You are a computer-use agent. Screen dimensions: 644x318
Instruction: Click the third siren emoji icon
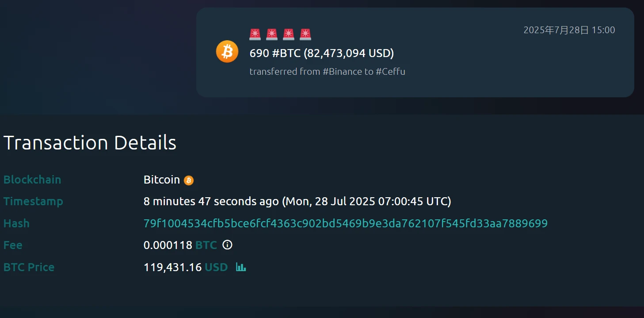pos(288,33)
